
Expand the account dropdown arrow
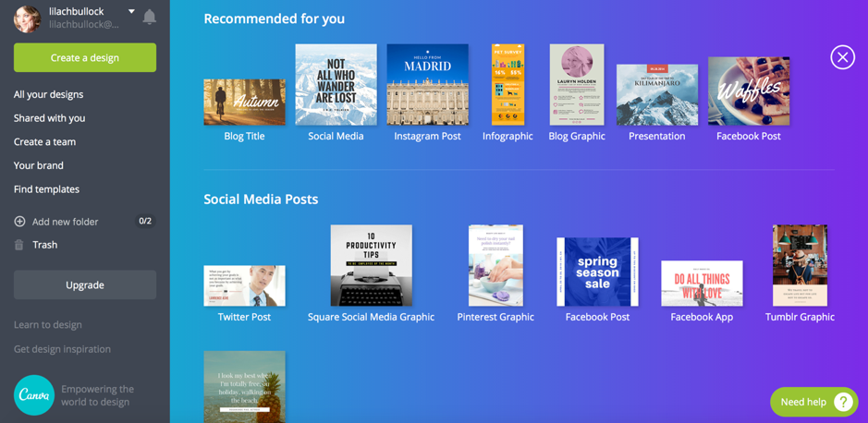pyautogui.click(x=131, y=11)
